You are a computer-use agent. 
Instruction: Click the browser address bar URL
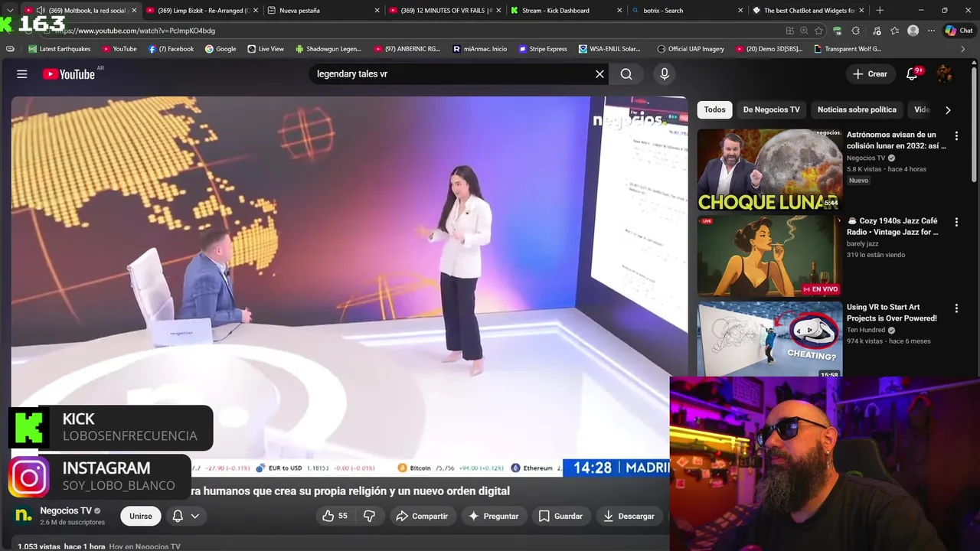135,31
